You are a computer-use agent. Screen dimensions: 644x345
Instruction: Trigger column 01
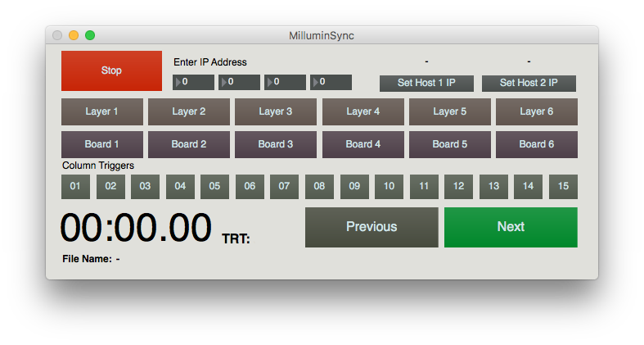click(x=75, y=187)
